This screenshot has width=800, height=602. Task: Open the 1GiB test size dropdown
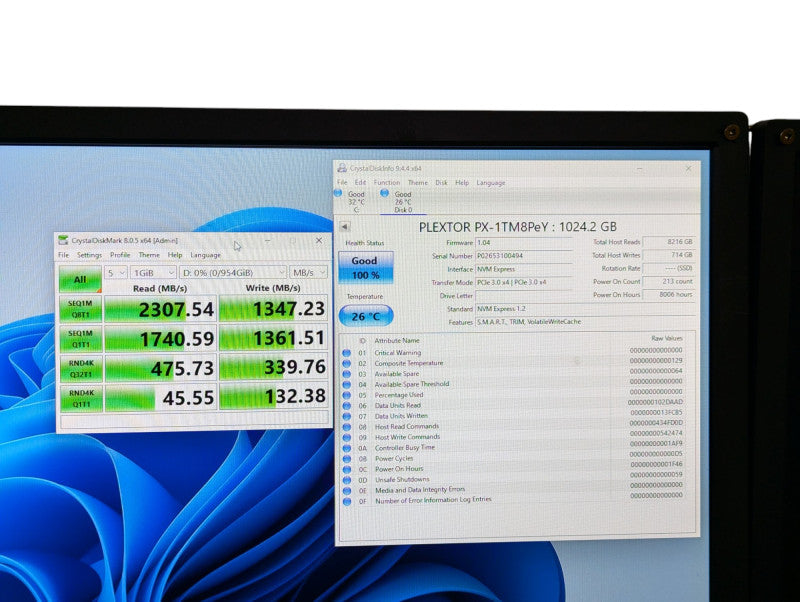153,273
